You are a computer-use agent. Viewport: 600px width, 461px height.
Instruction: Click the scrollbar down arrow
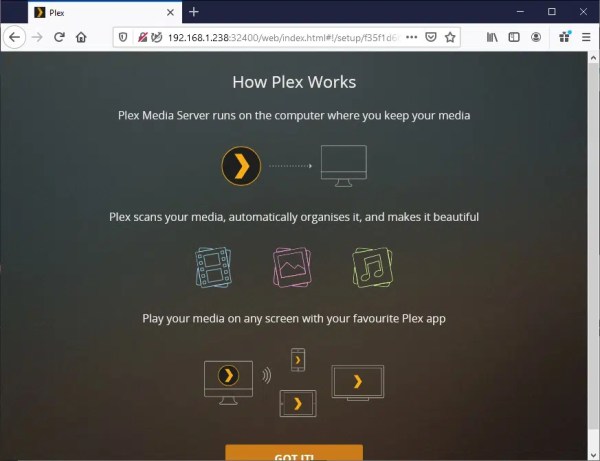click(593, 455)
